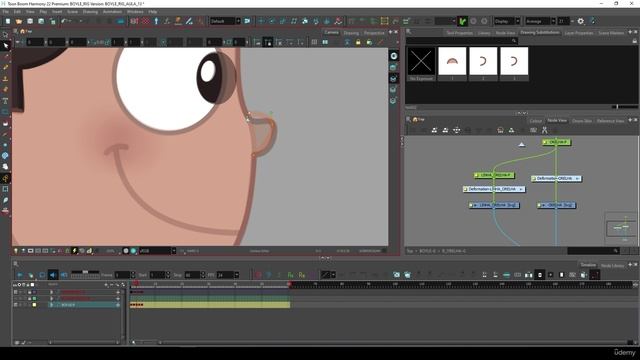Viewport: 640px width, 360px height.
Task: Open the dropdown next to Display in the top toolbar
Action: pyautogui.click(x=540, y=21)
